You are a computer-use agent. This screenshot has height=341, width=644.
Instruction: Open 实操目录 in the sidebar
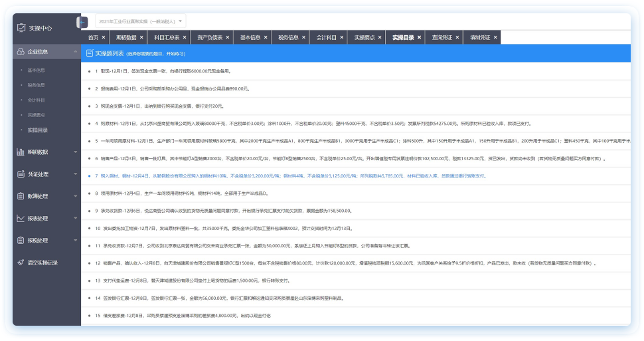[37, 130]
